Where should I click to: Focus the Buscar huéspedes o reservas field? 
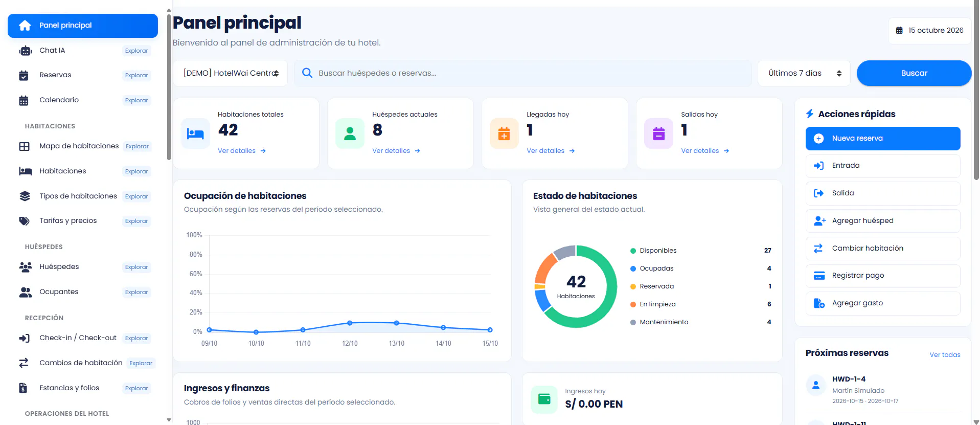pyautogui.click(x=522, y=73)
